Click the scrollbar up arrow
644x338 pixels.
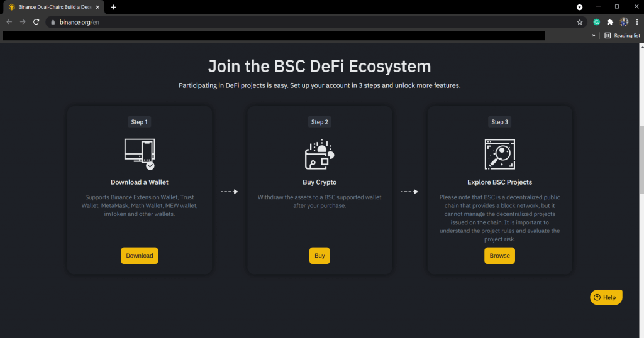641,46
